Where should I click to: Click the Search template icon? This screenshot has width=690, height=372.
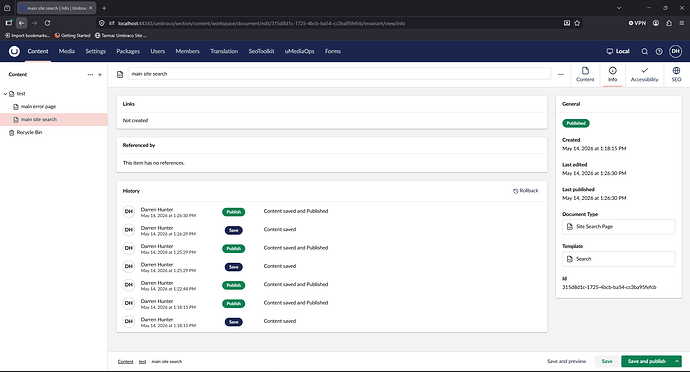tap(569, 259)
